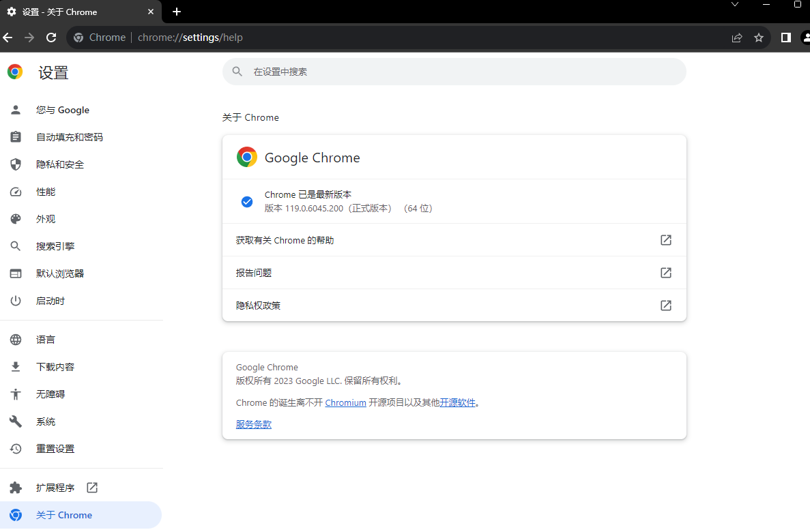Click version text 119.0.6045.200

314,209
